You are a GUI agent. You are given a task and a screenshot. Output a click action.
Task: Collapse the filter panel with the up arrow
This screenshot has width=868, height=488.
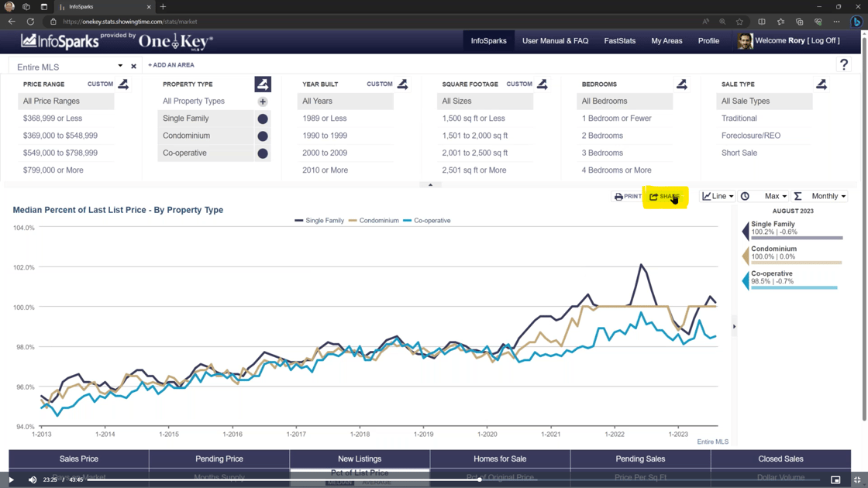click(430, 185)
